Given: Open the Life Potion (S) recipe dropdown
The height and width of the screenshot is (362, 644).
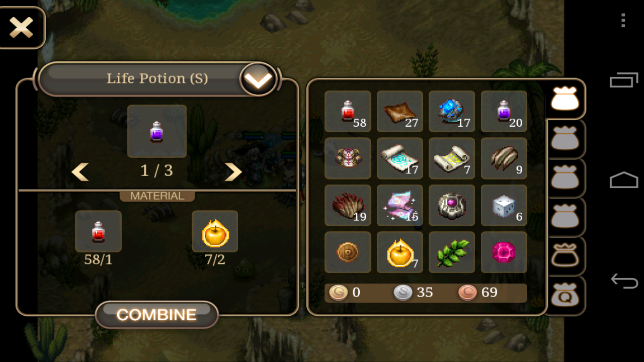Looking at the screenshot, I should click(x=258, y=79).
